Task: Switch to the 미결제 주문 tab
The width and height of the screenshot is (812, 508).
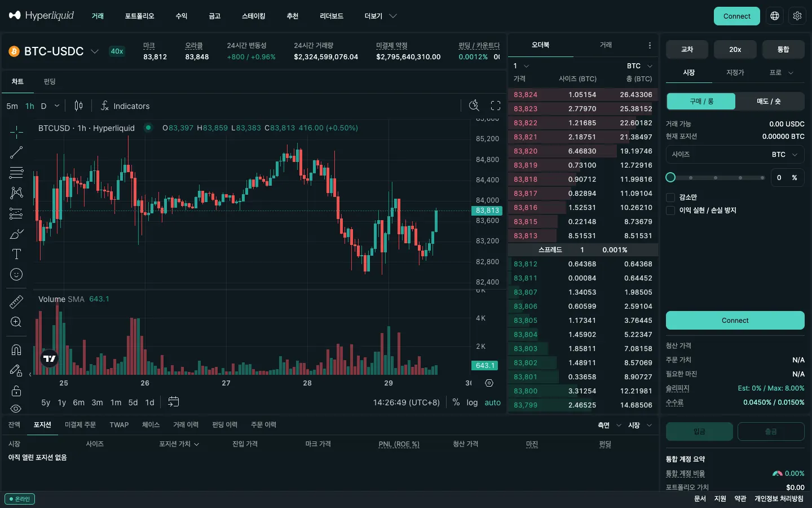Action: click(x=80, y=424)
